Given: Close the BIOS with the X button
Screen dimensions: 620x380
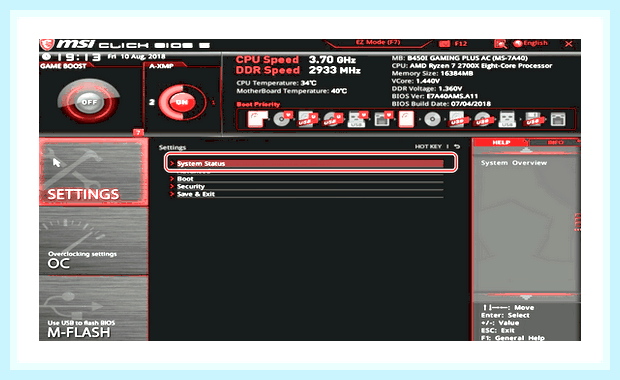Looking at the screenshot, I should tap(569, 43).
